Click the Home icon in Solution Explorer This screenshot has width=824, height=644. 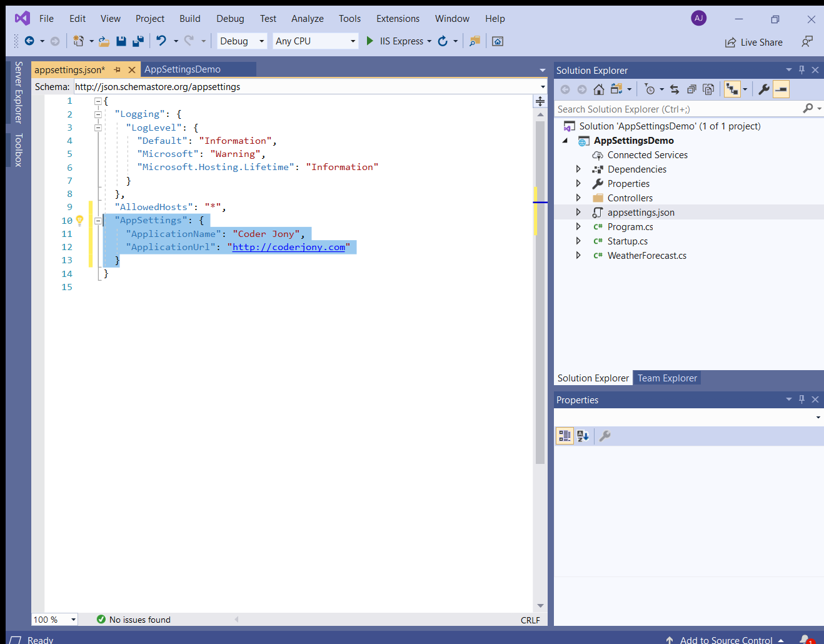tap(598, 89)
